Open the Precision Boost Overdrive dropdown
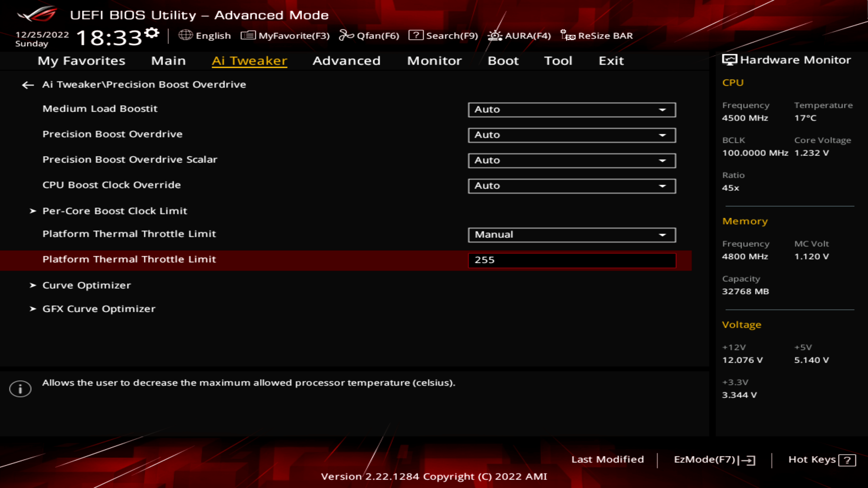 [x=571, y=135]
